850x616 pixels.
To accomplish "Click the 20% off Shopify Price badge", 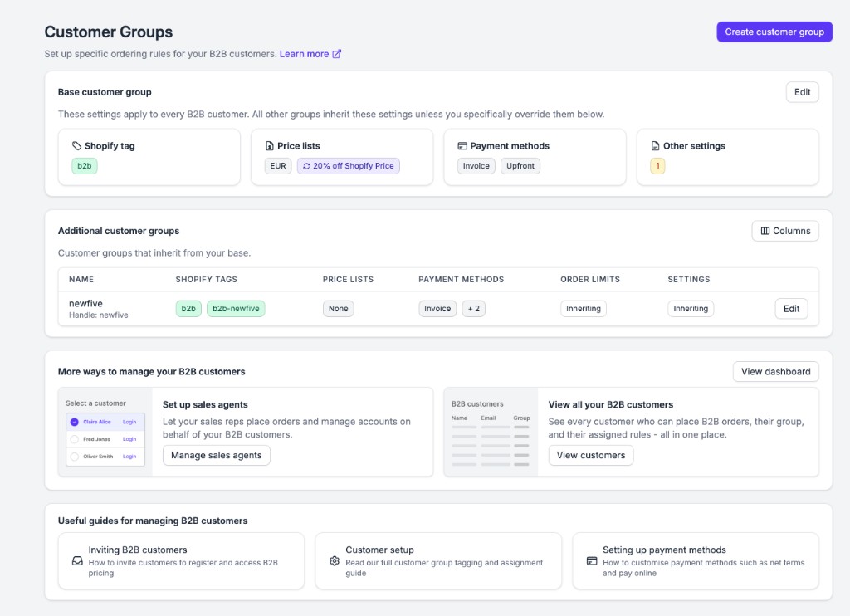I will click(348, 166).
